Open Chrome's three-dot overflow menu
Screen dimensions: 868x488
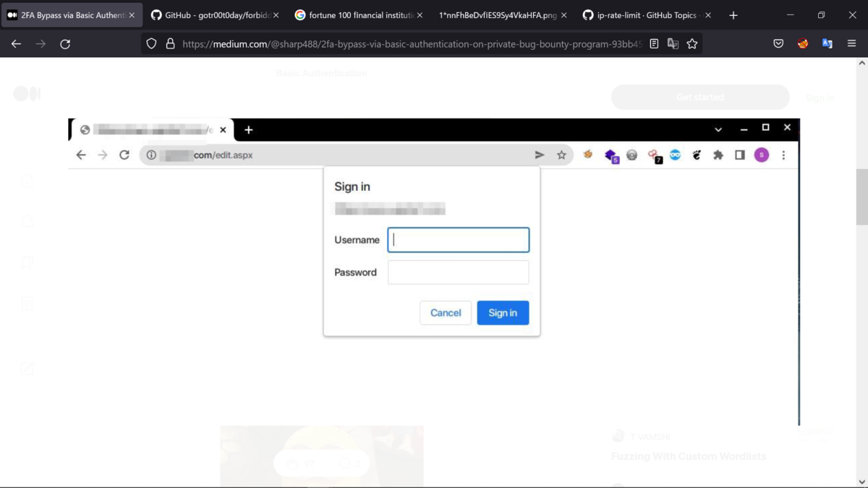coord(783,155)
